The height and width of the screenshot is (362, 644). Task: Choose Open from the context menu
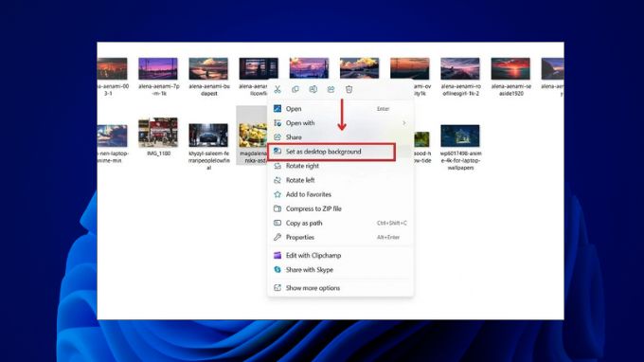coord(340,108)
